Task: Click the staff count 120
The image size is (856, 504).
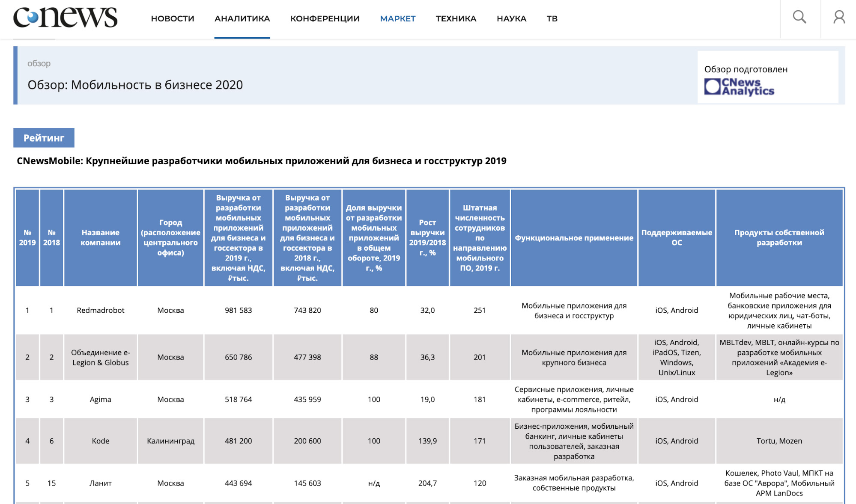Action: [480, 483]
